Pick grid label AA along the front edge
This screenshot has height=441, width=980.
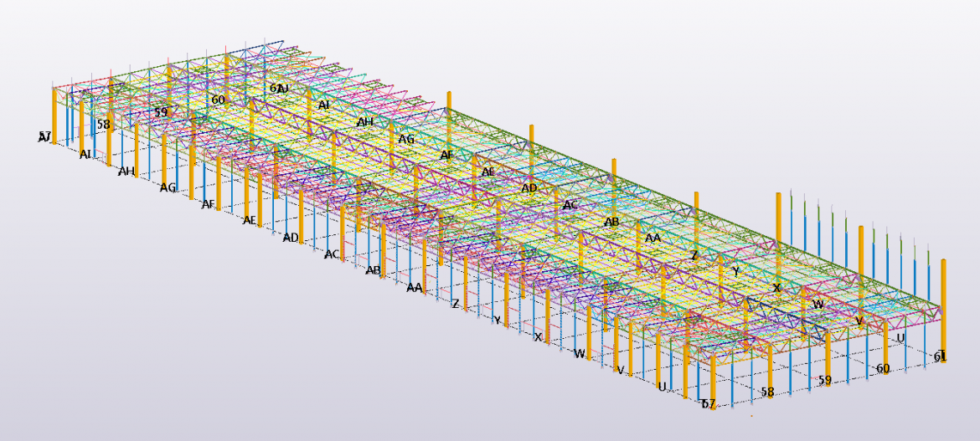click(414, 288)
